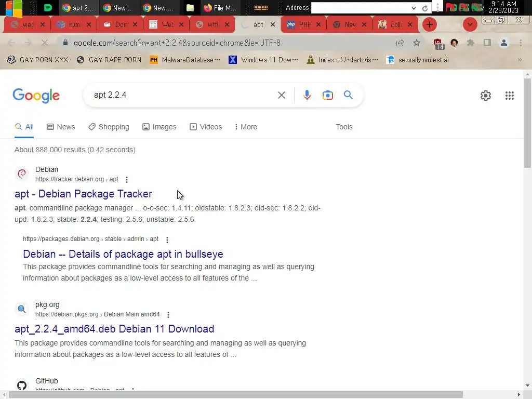Screen dimensions: 532x399
Task: Click the taskbar refresh address icon
Action: coord(425,8)
